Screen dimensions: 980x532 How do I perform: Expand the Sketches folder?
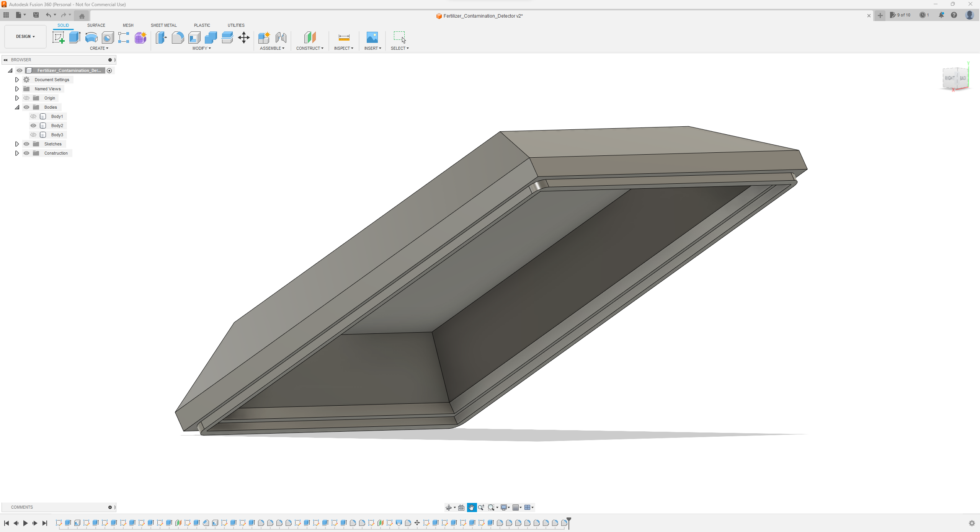coord(17,144)
